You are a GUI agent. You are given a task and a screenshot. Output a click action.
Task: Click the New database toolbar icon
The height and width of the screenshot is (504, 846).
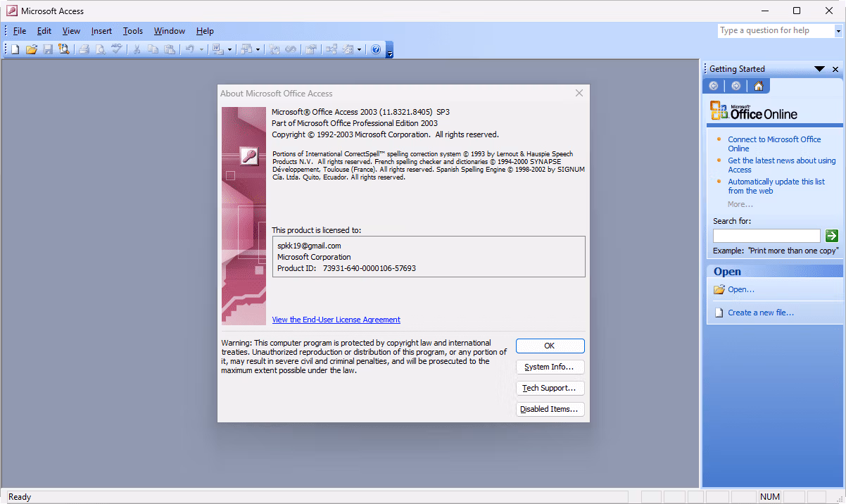(15, 49)
